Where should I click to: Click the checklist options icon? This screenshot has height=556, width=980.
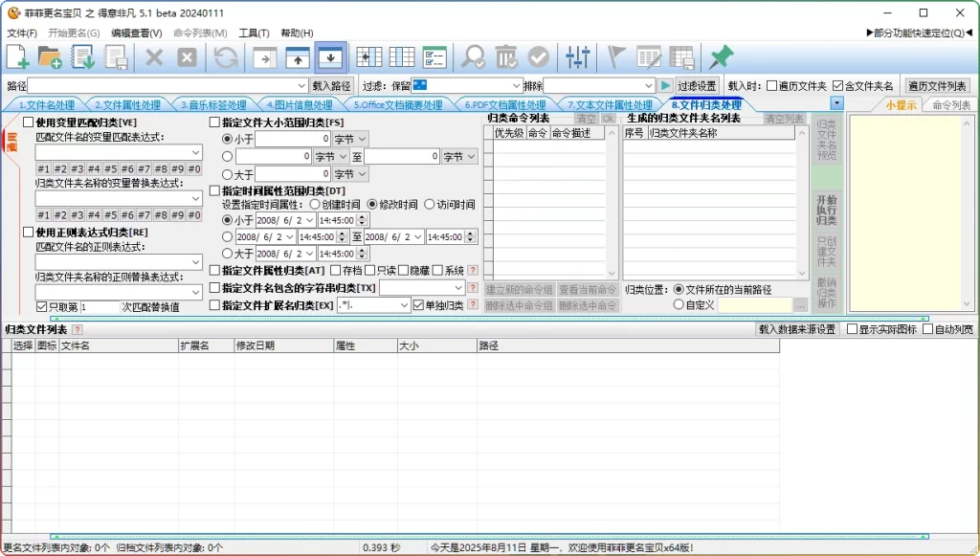coord(434,56)
